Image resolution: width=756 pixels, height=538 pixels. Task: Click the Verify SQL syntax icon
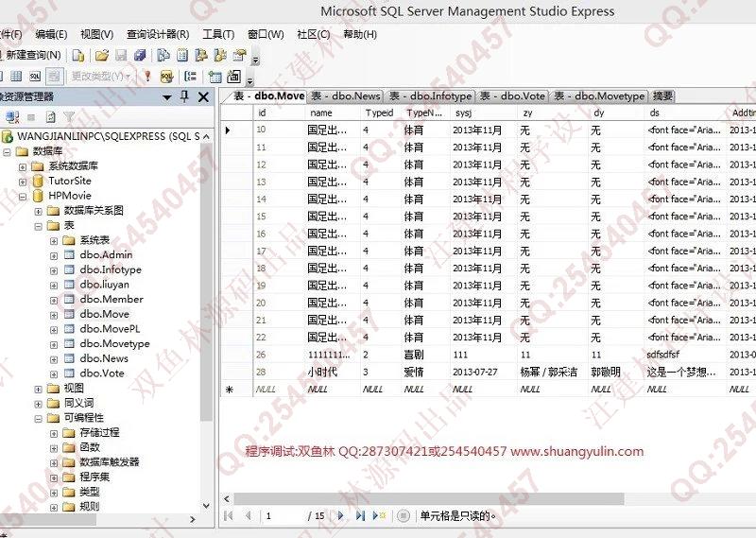tap(166, 76)
